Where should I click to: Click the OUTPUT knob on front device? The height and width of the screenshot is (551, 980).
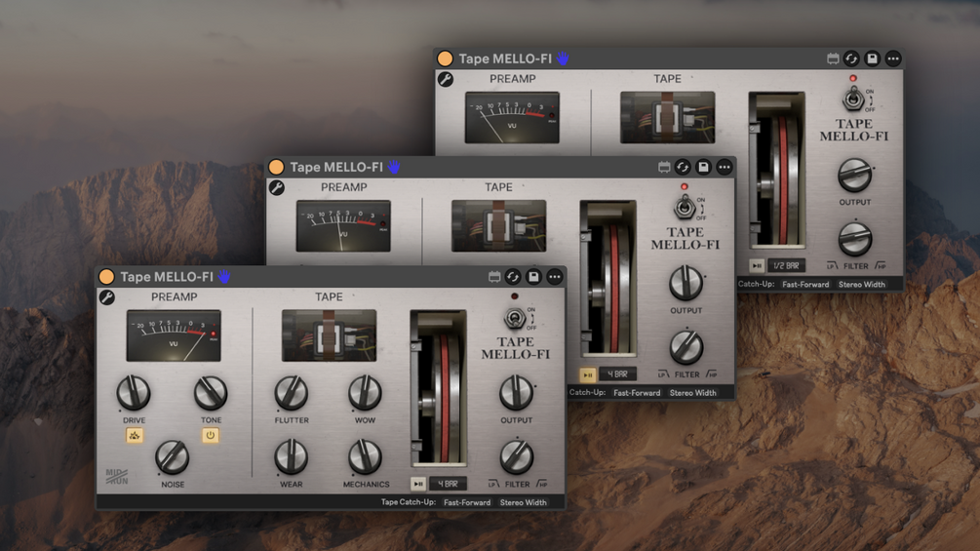[x=516, y=393]
